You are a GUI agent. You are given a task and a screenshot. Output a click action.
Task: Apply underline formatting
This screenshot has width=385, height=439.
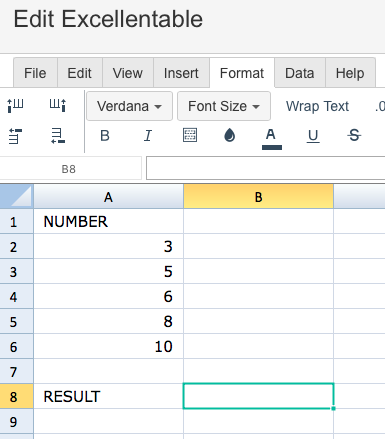(313, 136)
